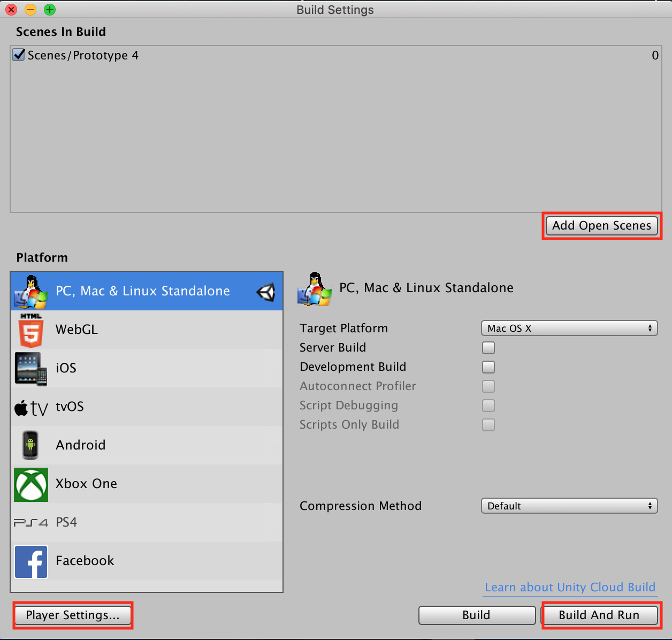Click the PC, Mac & Linux Standalone header text on right
The image size is (672, 640).
click(426, 288)
